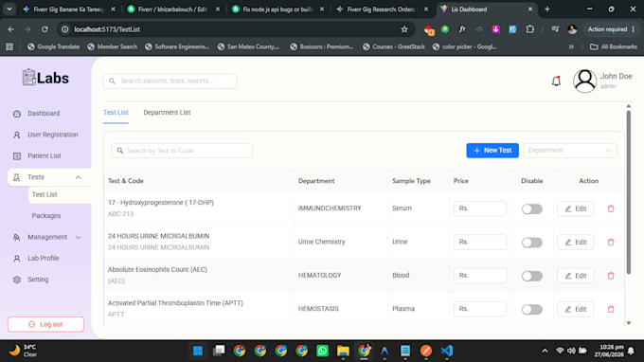
Task: Edit the APTT test
Action: coord(576,309)
